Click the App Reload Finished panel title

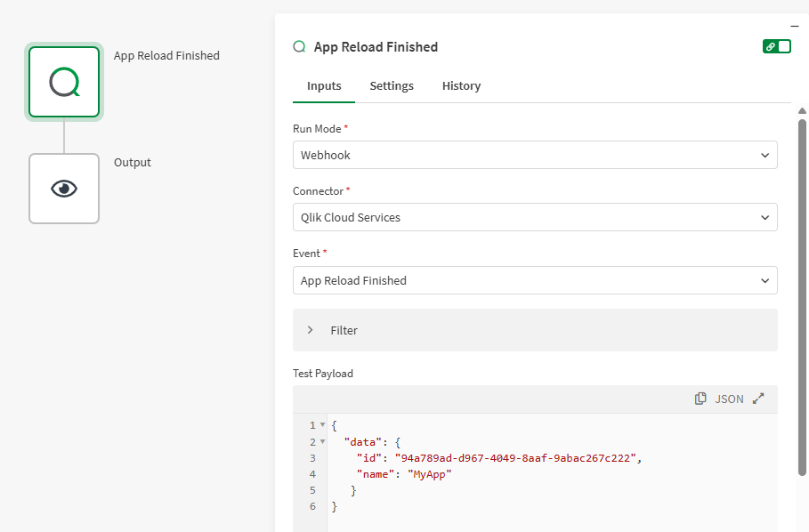376,47
